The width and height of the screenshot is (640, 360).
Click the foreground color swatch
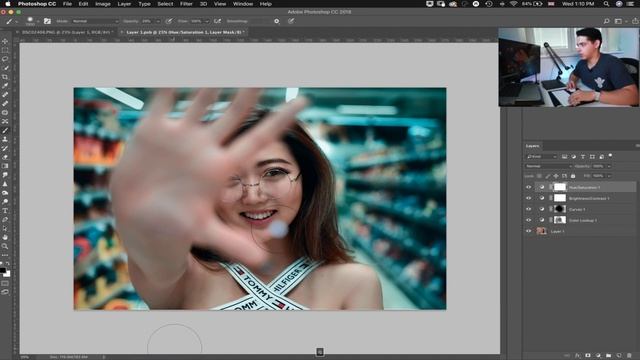coord(2,270)
